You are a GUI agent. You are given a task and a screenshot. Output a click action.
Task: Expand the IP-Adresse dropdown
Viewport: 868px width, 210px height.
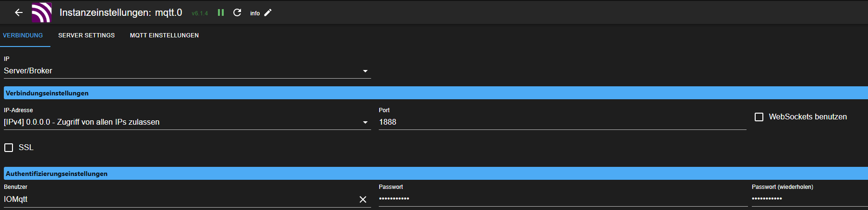click(365, 122)
